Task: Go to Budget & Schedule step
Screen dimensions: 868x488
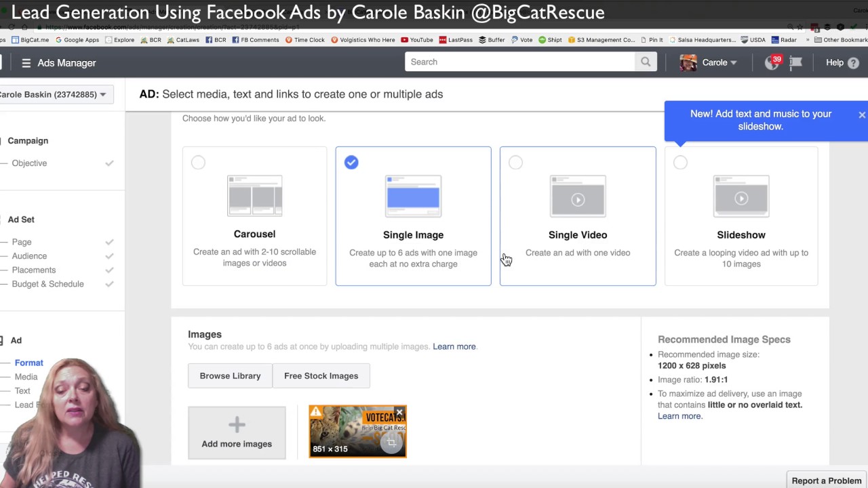Action: 47,284
